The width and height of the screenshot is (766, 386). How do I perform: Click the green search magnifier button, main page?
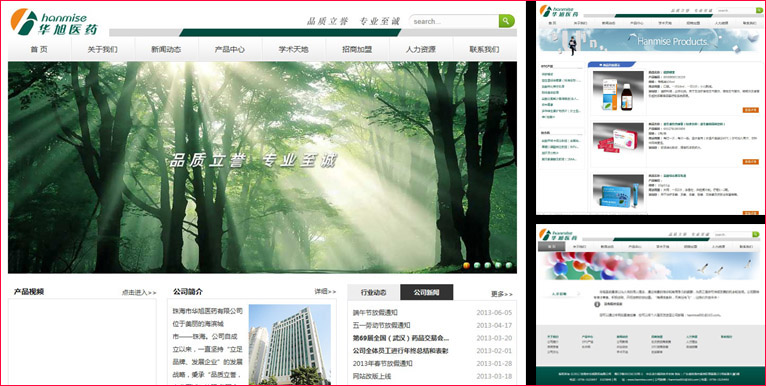pos(507,21)
